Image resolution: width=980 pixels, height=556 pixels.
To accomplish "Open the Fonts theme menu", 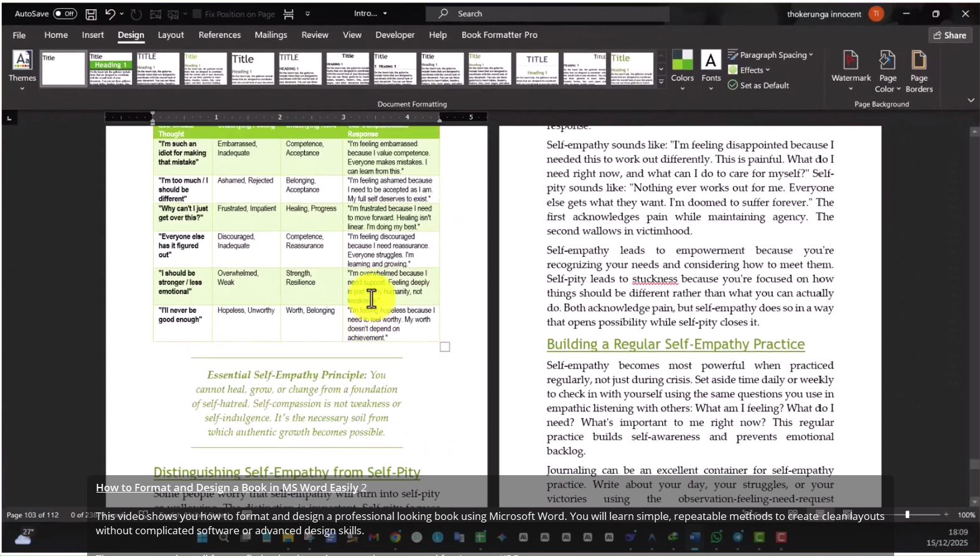I will point(711,70).
